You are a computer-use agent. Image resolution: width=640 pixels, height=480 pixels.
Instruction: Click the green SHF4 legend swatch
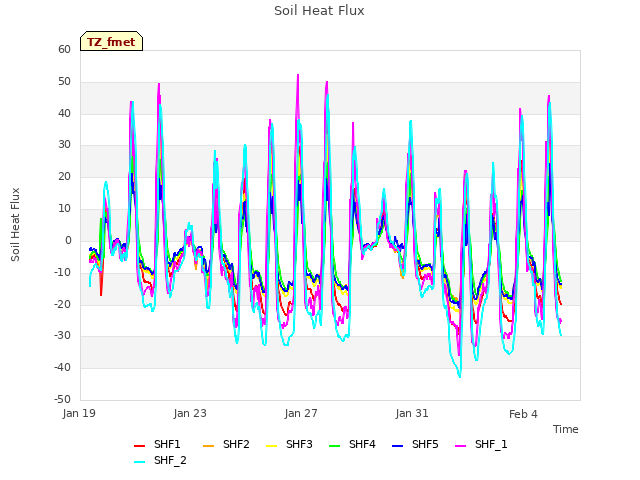pos(334,446)
